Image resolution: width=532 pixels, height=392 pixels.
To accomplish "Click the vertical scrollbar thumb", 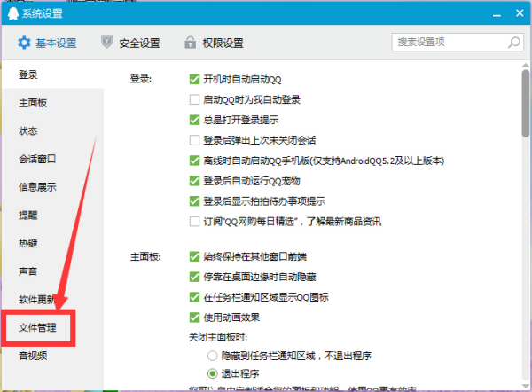I will click(x=526, y=103).
